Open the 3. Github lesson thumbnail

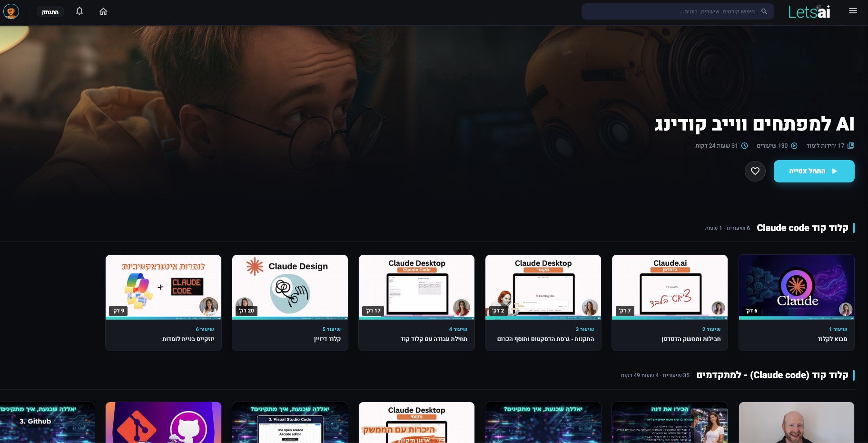point(48,423)
